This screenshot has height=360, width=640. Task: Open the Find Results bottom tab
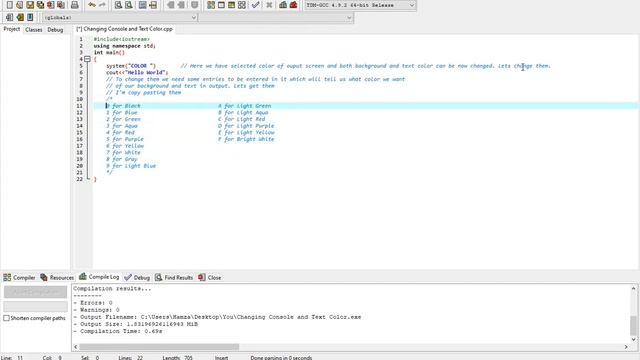coord(174,278)
